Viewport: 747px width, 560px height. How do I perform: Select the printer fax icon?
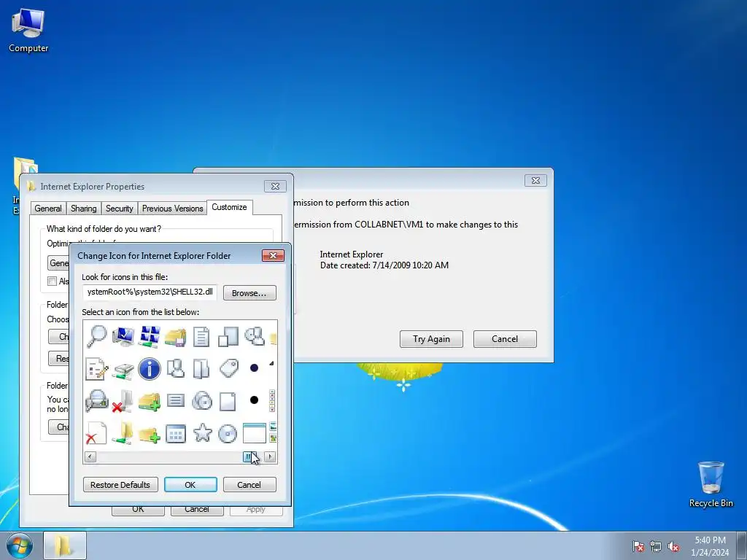click(97, 400)
